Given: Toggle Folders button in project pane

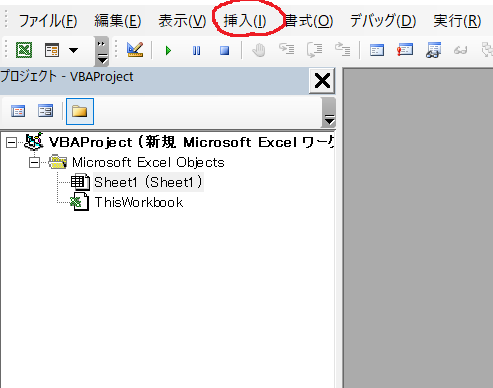Looking at the screenshot, I should 80,111.
